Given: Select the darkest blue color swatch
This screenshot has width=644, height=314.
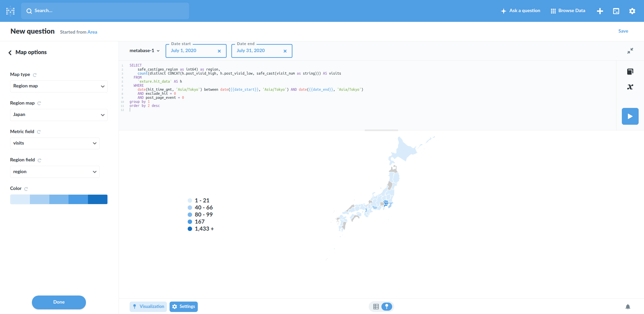Looking at the screenshot, I should (x=98, y=199).
